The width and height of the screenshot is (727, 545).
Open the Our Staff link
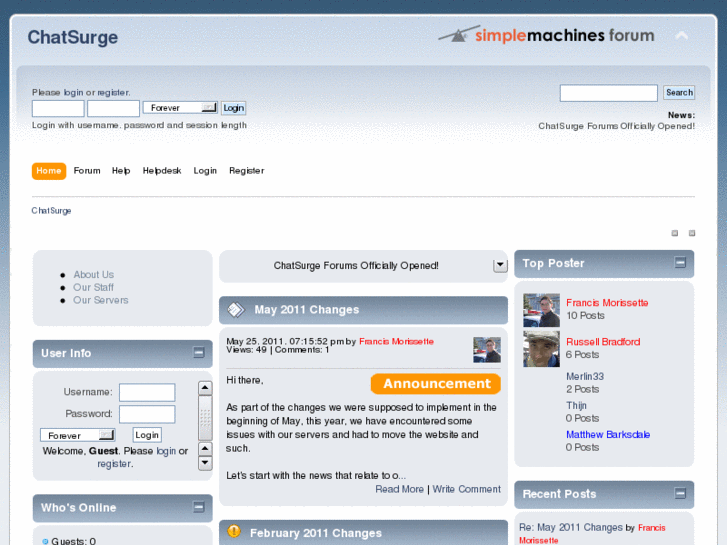coord(93,287)
